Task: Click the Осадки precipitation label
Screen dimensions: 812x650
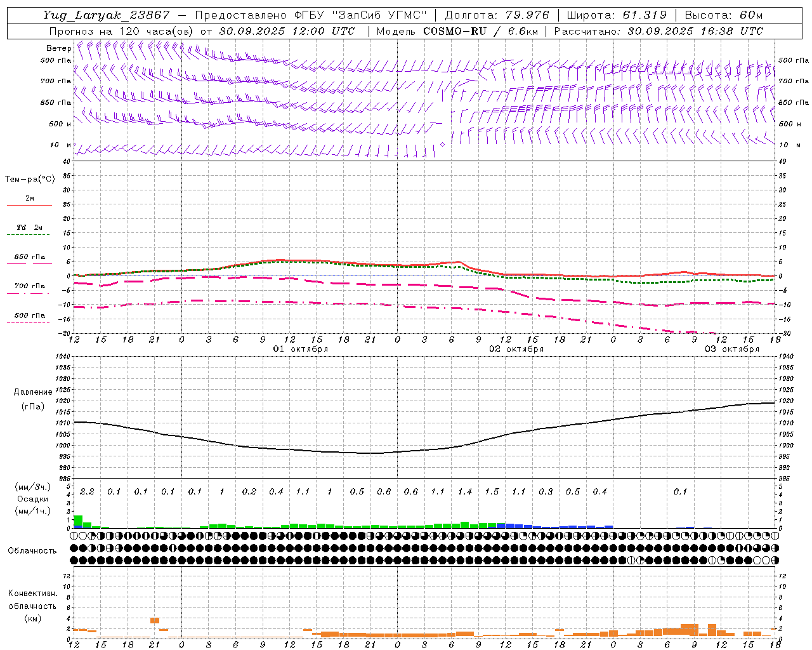Action: pyautogui.click(x=33, y=500)
